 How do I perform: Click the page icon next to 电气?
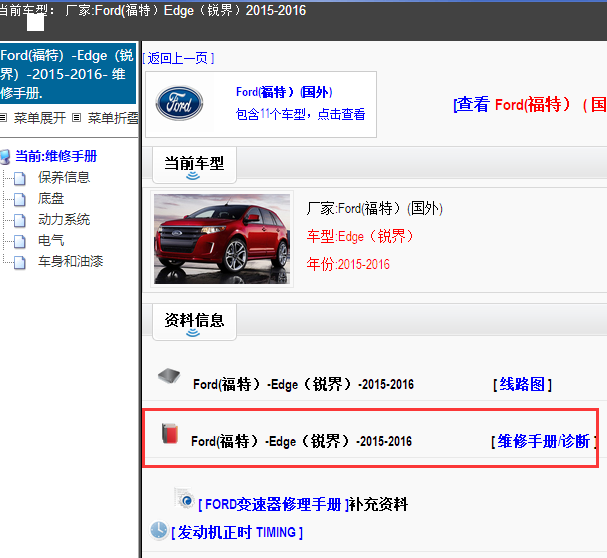(x=20, y=241)
